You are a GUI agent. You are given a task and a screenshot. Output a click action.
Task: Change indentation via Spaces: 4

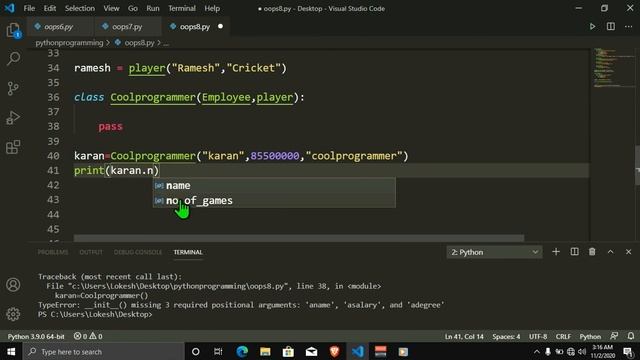pyautogui.click(x=506, y=336)
